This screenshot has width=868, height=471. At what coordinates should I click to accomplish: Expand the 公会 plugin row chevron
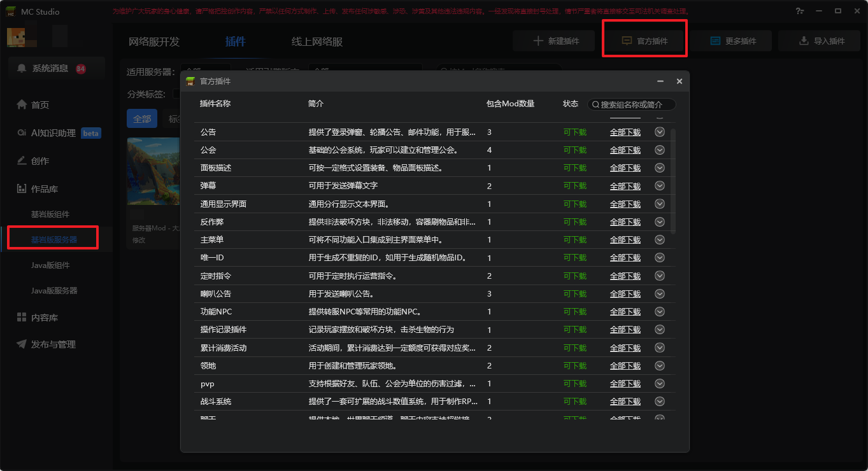(x=660, y=150)
